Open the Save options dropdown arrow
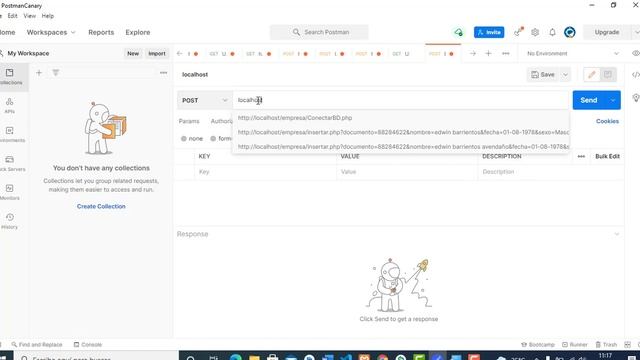 coord(565,75)
